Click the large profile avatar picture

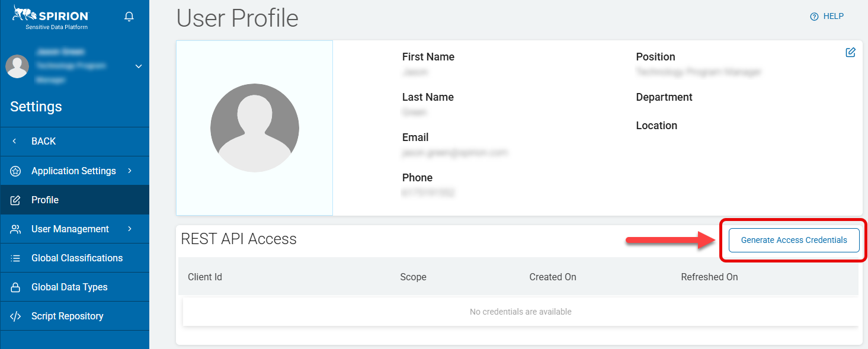pyautogui.click(x=255, y=128)
